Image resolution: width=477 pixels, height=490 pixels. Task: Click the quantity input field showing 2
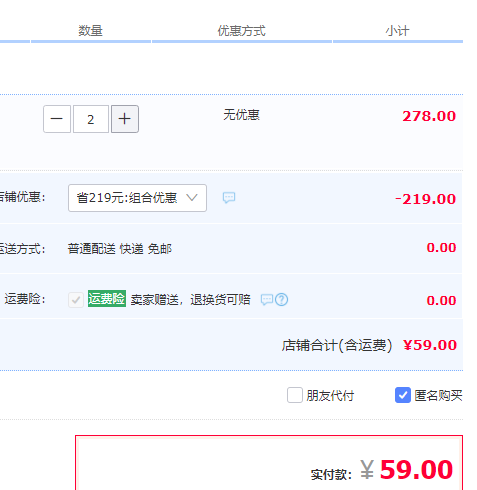tap(91, 119)
